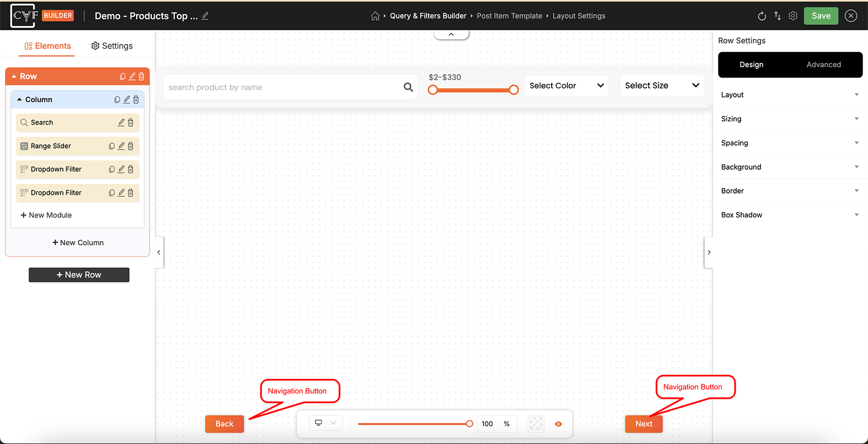Viewport: 868px width, 444px height.
Task: Edit the Column with its pencil icon
Action: click(x=126, y=100)
